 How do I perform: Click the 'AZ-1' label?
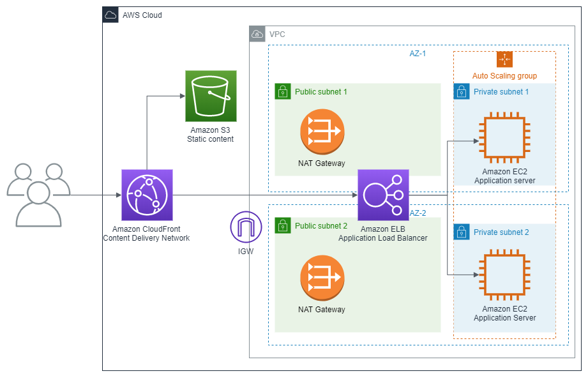(418, 54)
